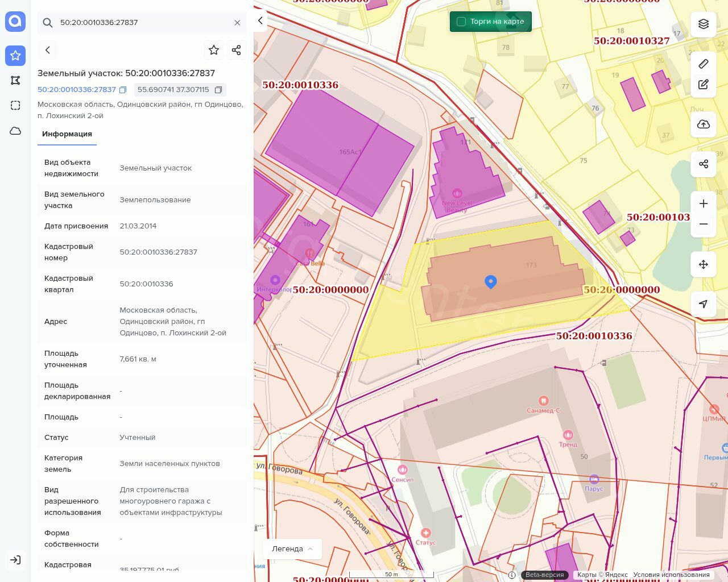Add parcel to favorites with star icon
This screenshot has height=582, width=728.
(x=214, y=50)
